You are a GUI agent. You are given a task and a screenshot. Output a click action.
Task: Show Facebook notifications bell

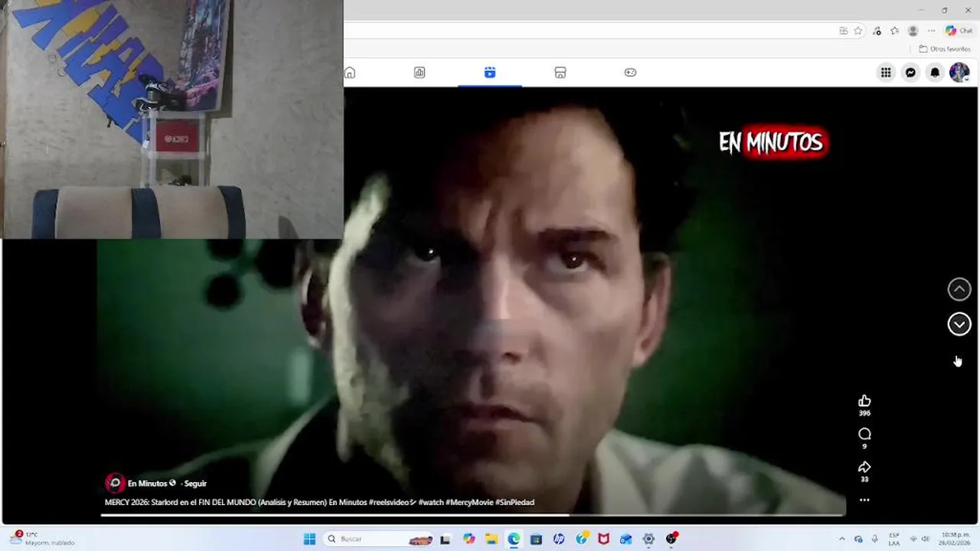pos(935,73)
